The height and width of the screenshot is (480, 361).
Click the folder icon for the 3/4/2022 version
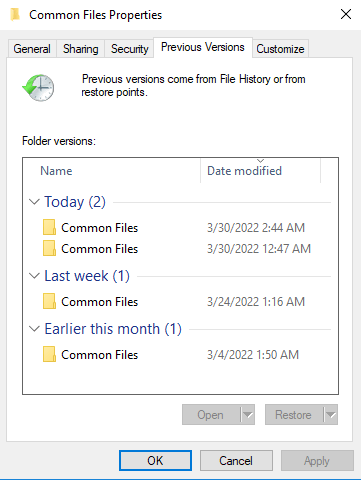tap(49, 354)
